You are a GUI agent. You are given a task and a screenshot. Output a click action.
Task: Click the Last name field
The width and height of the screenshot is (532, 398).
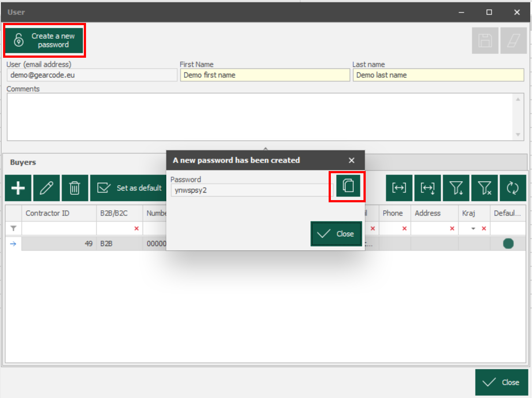pyautogui.click(x=438, y=75)
